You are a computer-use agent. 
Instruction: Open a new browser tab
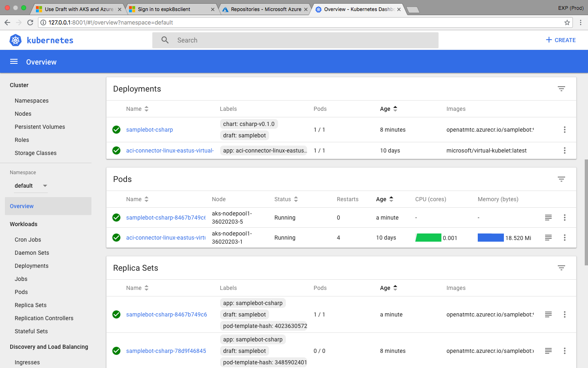(x=413, y=10)
